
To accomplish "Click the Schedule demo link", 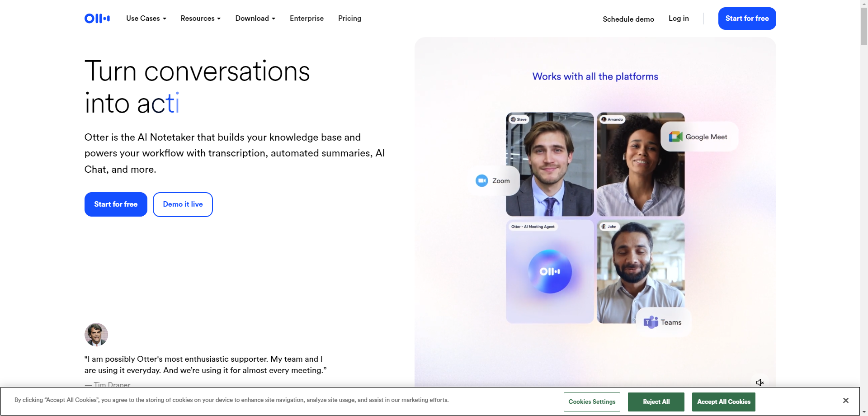I will click(628, 19).
